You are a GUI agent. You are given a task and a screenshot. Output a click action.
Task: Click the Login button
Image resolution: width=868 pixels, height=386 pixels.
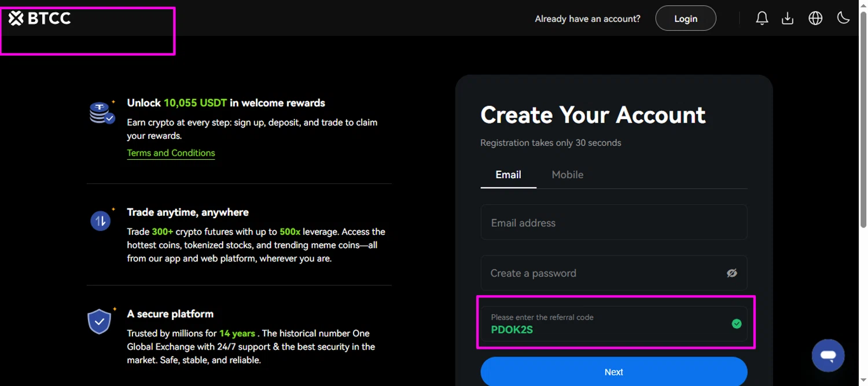(x=686, y=19)
